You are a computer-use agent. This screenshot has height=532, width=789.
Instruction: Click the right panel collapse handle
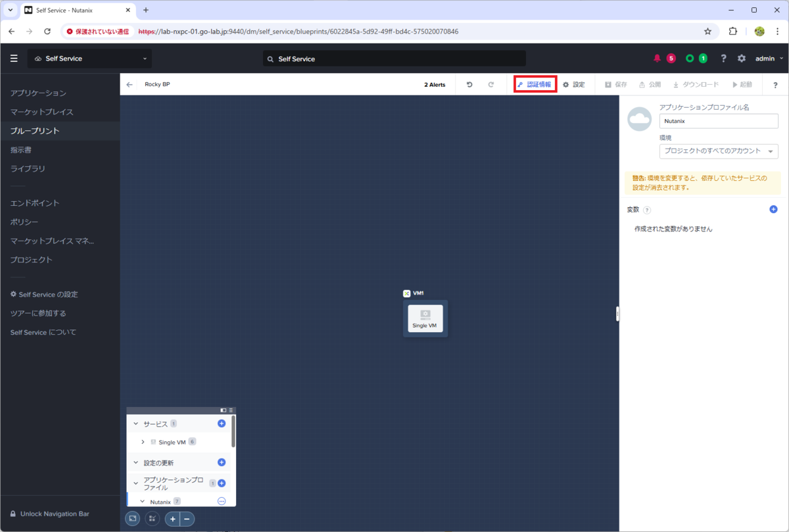[x=617, y=314]
